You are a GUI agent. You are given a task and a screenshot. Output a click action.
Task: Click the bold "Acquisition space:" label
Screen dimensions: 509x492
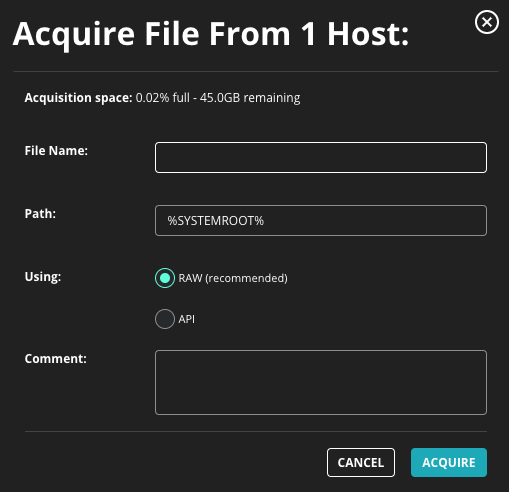pos(79,98)
